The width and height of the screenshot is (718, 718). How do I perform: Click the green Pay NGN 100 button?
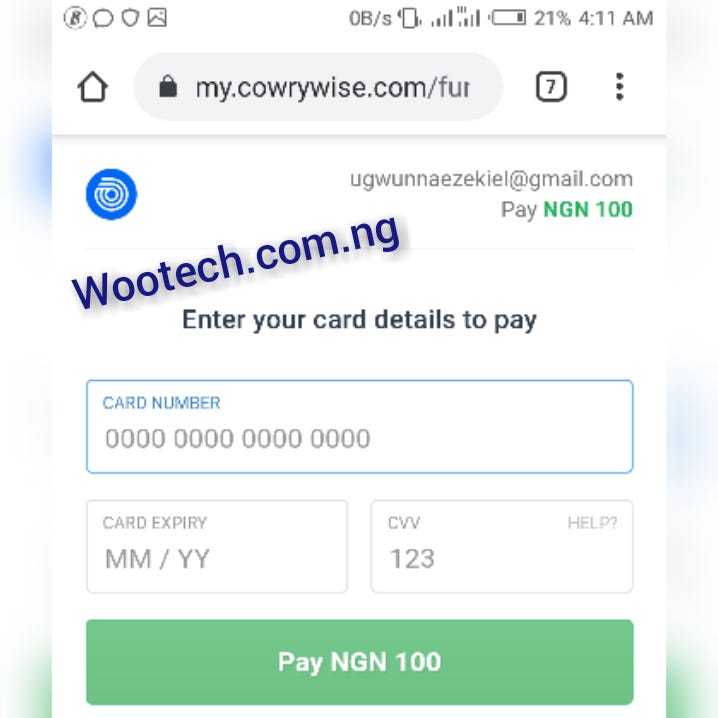coord(359,662)
